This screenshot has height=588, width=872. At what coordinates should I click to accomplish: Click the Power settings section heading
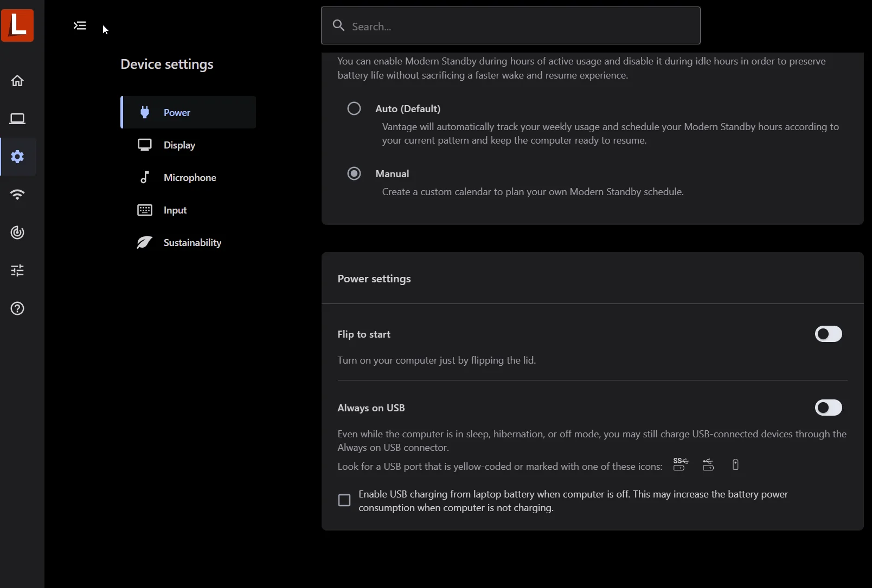click(374, 279)
